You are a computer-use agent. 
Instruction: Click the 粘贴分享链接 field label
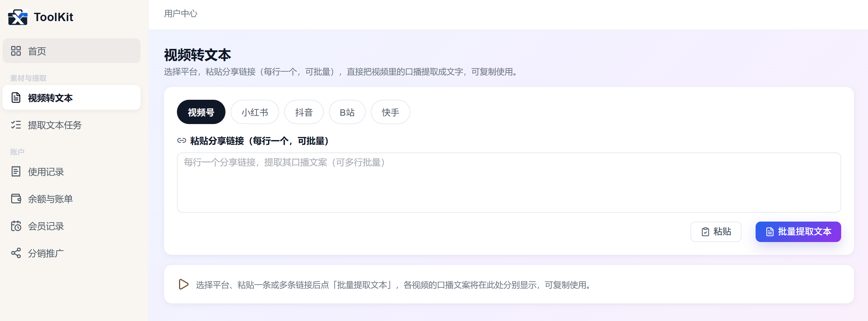[259, 141]
